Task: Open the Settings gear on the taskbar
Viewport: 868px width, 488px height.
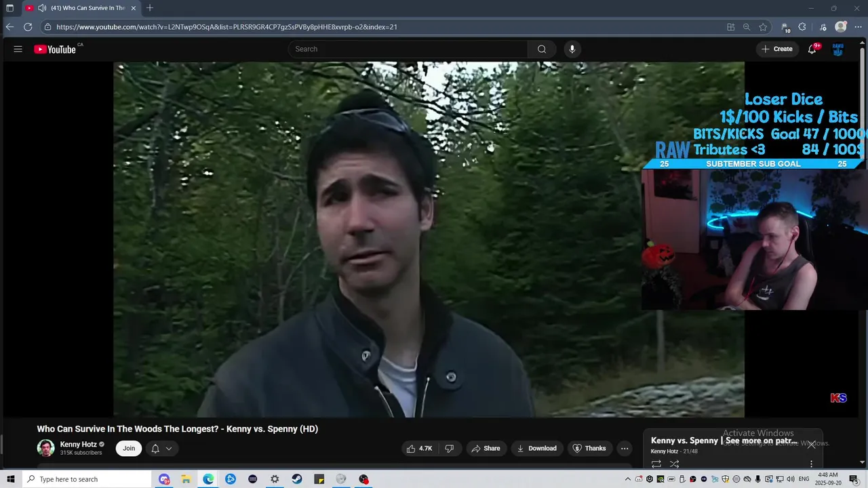Action: click(x=275, y=479)
